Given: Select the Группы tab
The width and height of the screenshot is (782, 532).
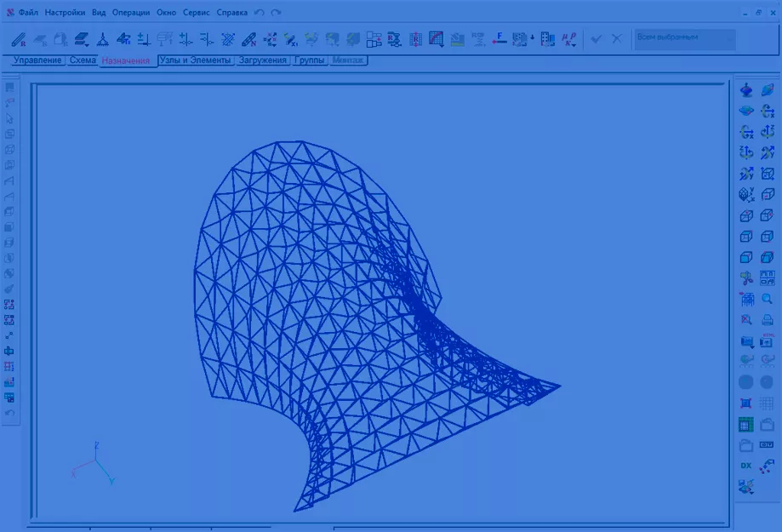Looking at the screenshot, I should pos(310,60).
